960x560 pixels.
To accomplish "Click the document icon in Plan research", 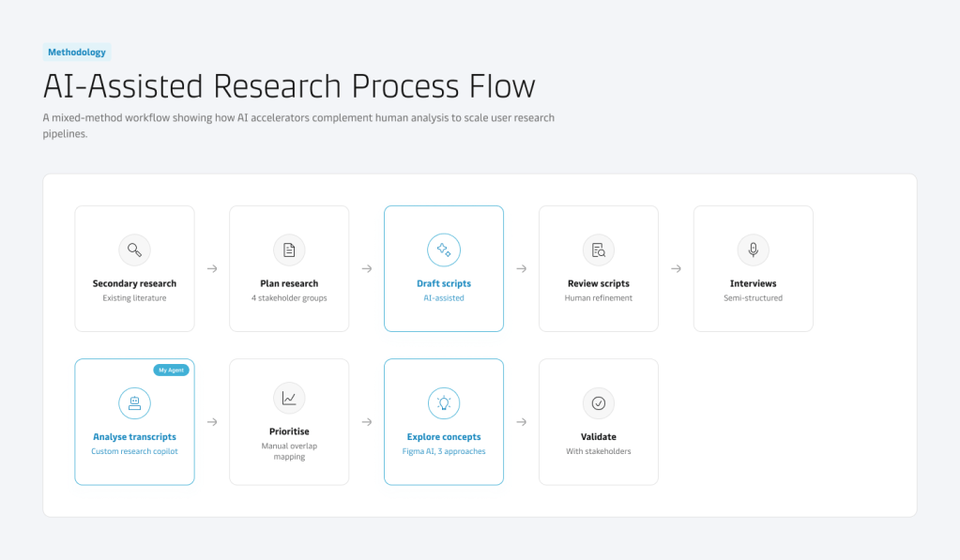I will 289,250.
